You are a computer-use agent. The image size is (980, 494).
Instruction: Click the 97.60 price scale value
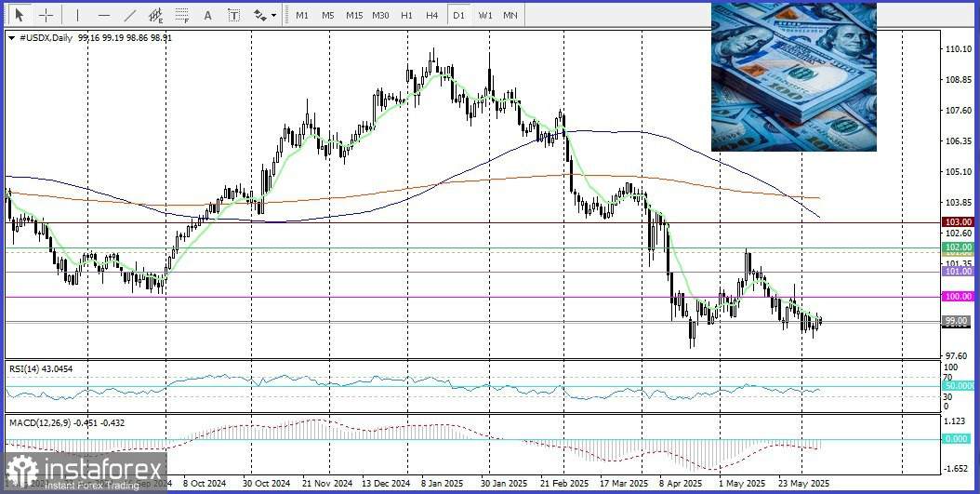point(956,355)
